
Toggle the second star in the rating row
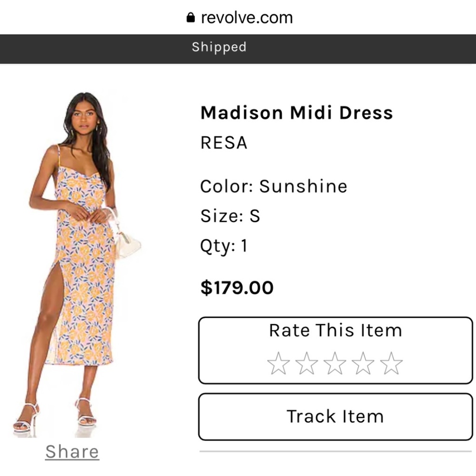307,363
